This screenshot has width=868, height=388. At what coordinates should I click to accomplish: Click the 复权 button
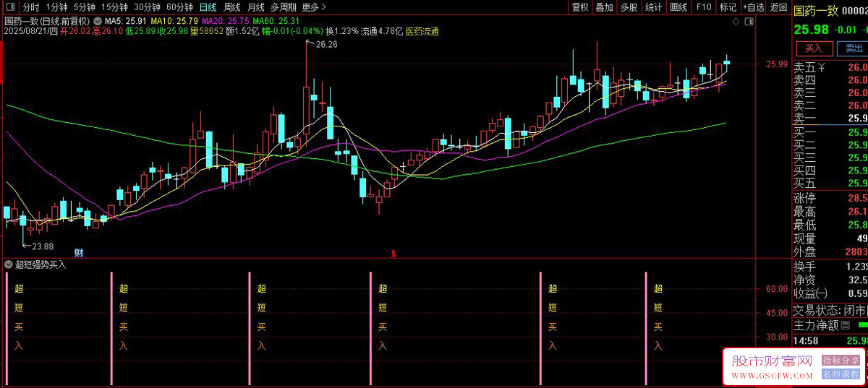click(x=580, y=7)
